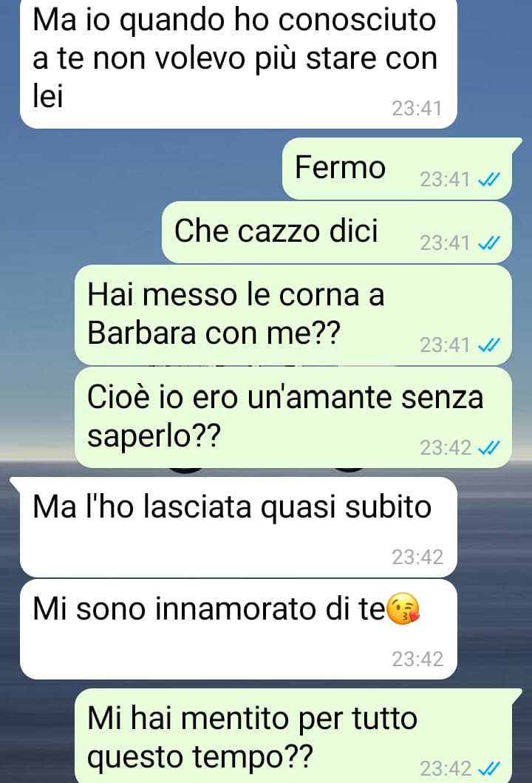Tap the 'Ma io quando ho conosciuto' message
Image resolution: width=532 pixels, height=783 pixels.
pyautogui.click(x=239, y=63)
